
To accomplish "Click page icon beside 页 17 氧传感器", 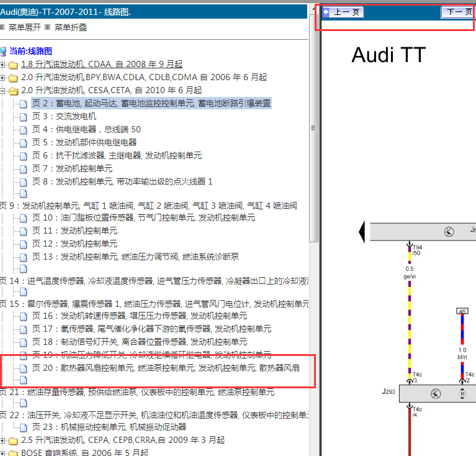I will pyautogui.click(x=24, y=329).
